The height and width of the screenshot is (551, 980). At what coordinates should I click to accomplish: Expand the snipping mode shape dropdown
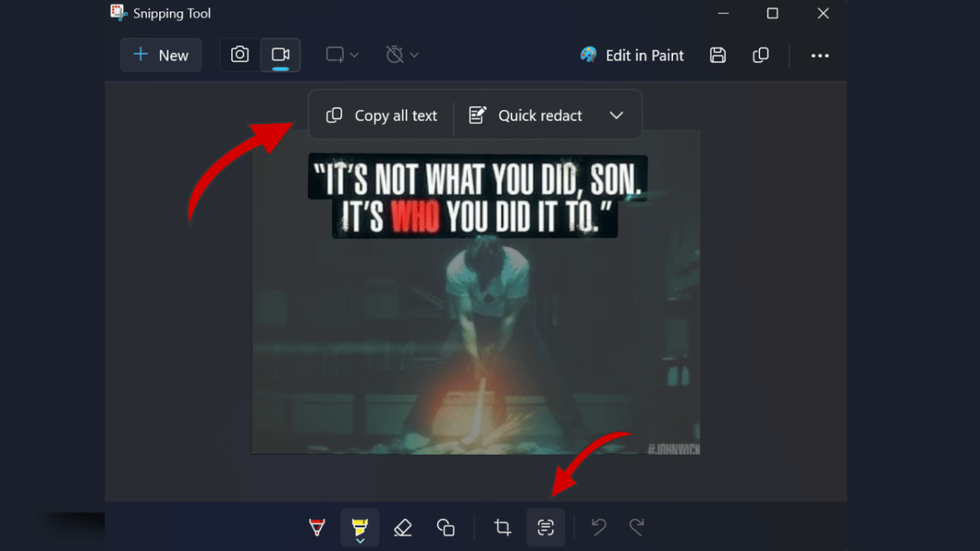[x=342, y=55]
